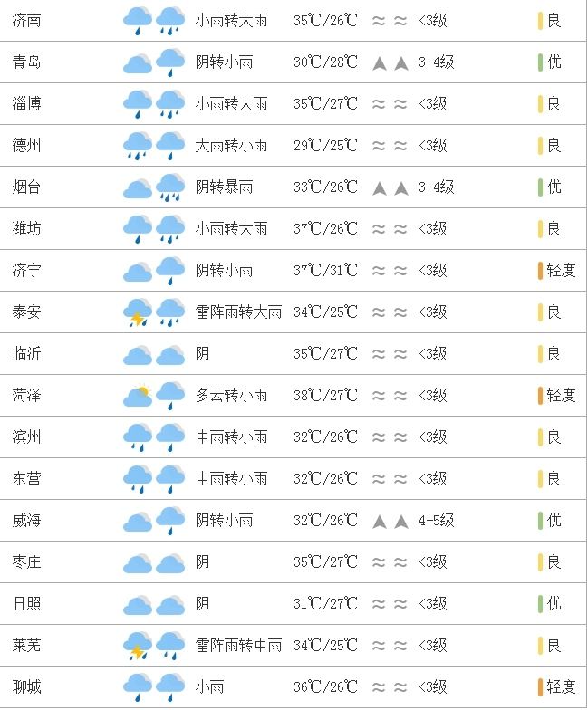The image size is (588, 710).
Task: Click the first heavy rain icon in 德州 row
Action: pos(138,145)
